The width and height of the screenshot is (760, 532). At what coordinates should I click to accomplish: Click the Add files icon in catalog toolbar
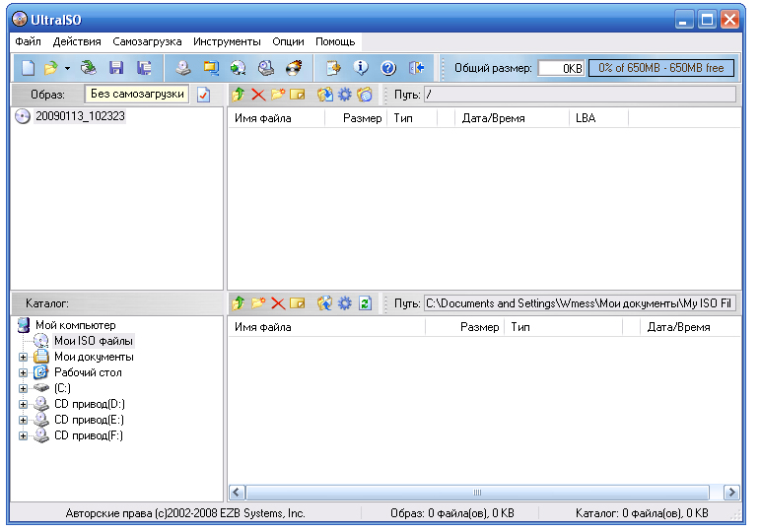pyautogui.click(x=324, y=303)
